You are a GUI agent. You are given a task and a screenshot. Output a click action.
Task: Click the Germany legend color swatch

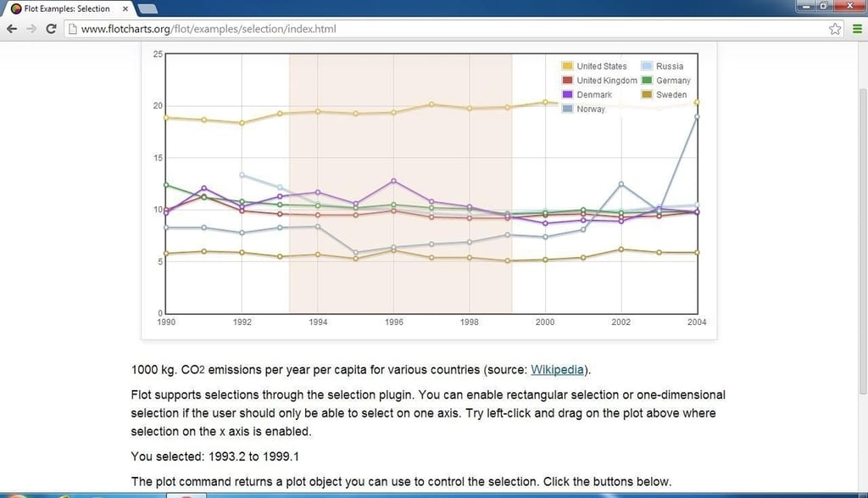point(647,81)
